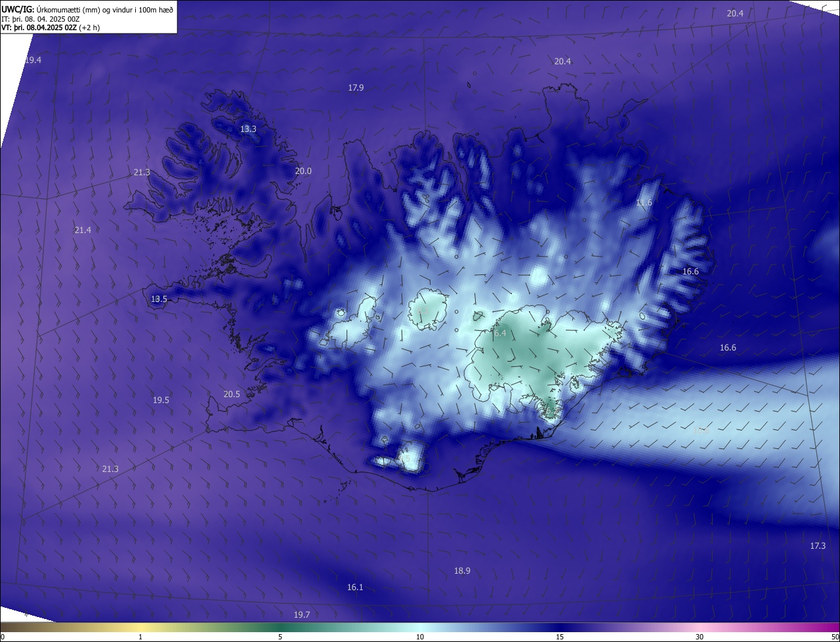Click the 17.9 value north of Iceland
This screenshot has width=840, height=642.
356,87
